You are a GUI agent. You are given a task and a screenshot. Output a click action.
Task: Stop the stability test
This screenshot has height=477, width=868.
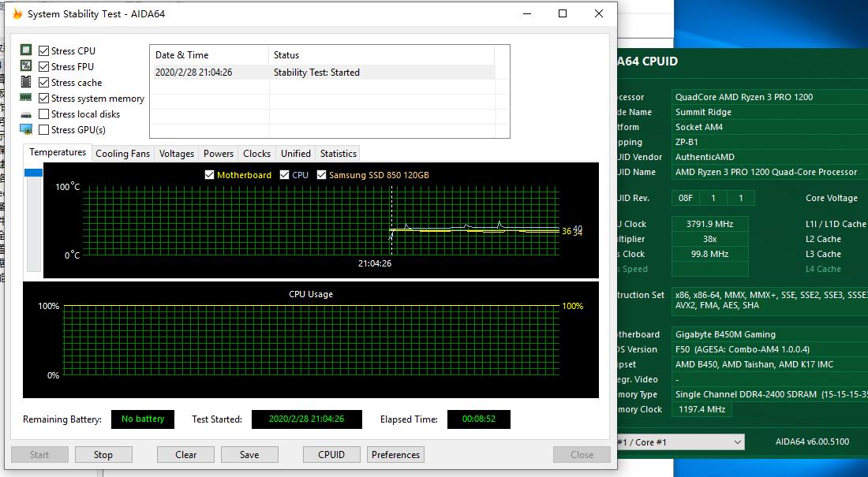pos(103,454)
